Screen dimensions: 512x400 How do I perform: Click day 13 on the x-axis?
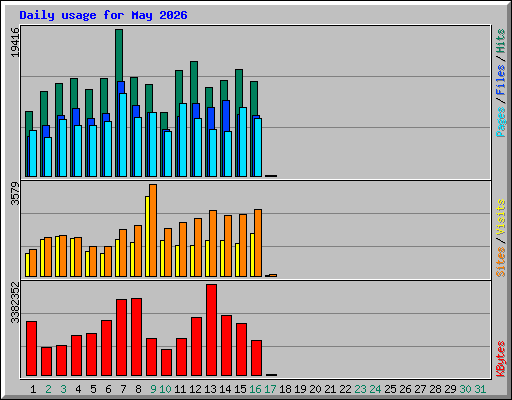tap(210, 389)
